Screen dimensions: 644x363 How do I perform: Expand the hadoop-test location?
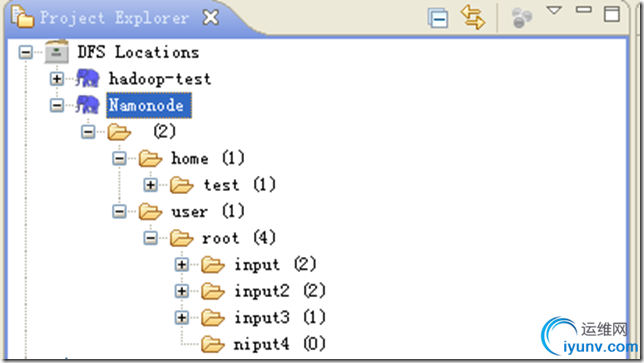[57, 79]
